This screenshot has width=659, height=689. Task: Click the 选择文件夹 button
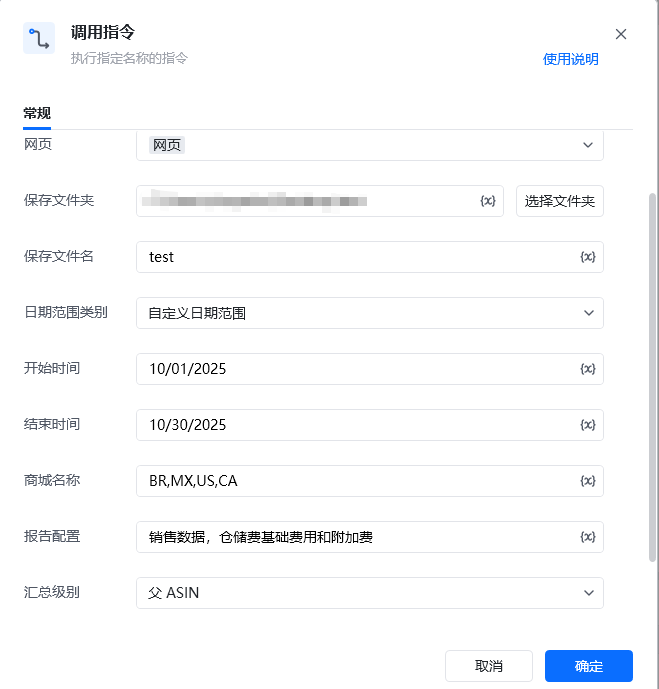point(560,201)
